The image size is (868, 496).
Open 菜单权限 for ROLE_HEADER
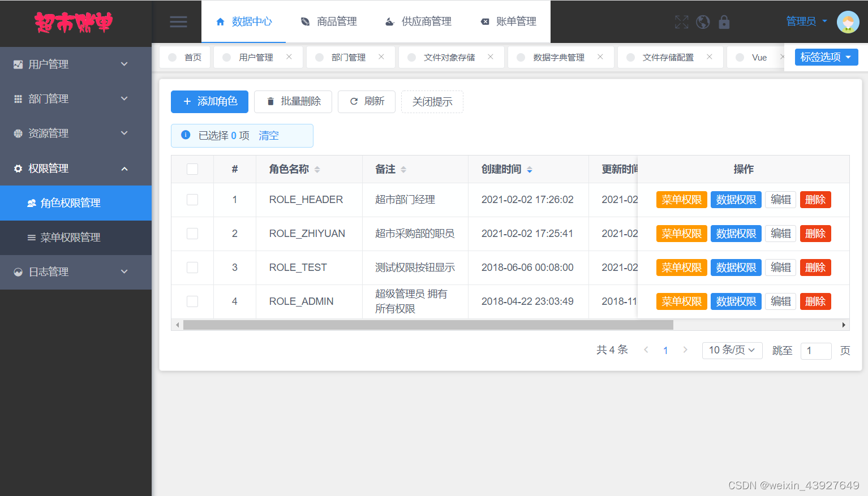click(x=681, y=200)
